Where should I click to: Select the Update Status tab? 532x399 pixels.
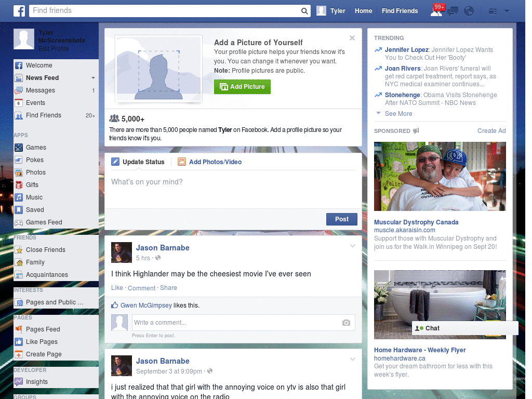(x=138, y=162)
